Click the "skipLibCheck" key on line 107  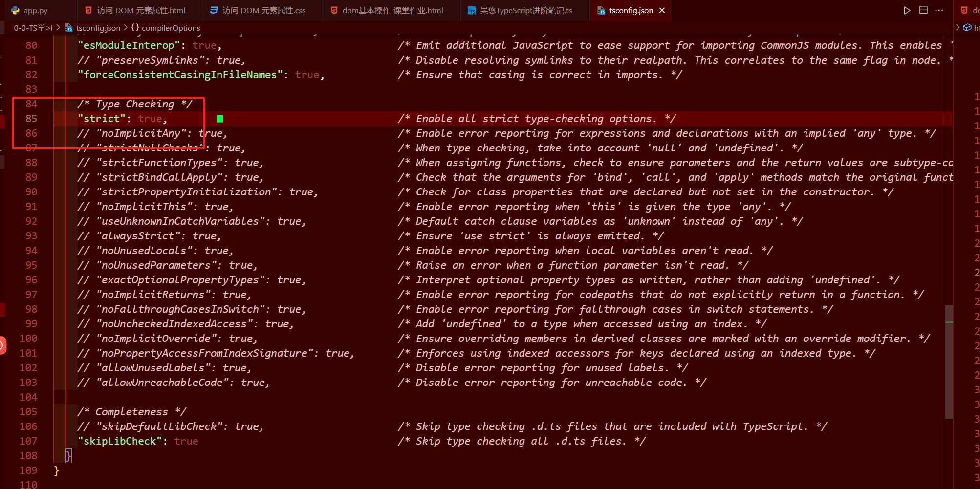[120, 441]
